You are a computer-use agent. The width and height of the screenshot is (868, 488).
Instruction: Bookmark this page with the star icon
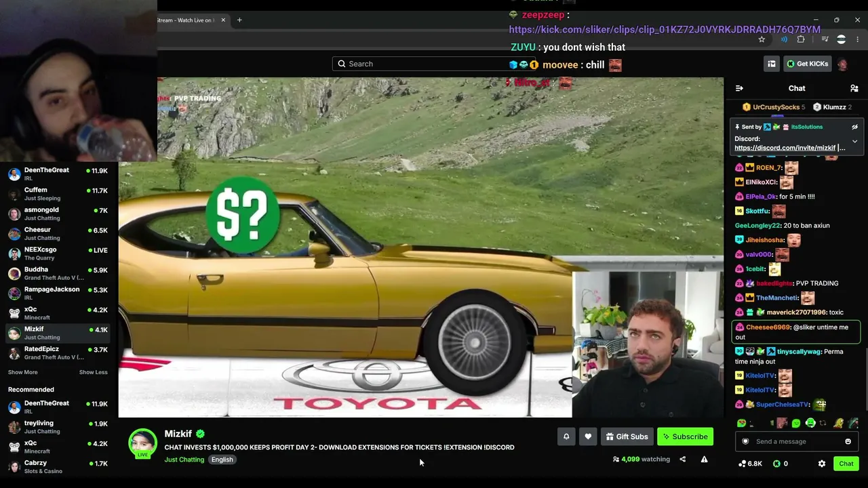[762, 39]
